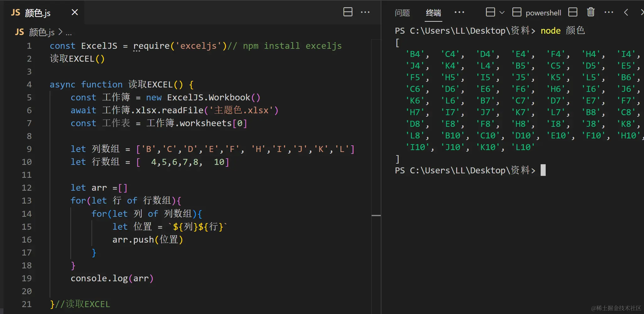Click line number 9 in the gutter
The width and height of the screenshot is (644, 314).
[29, 149]
